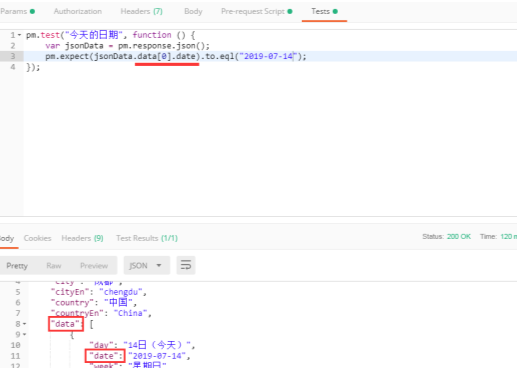
Task: Open the response Cookies tab
Action: click(37, 238)
